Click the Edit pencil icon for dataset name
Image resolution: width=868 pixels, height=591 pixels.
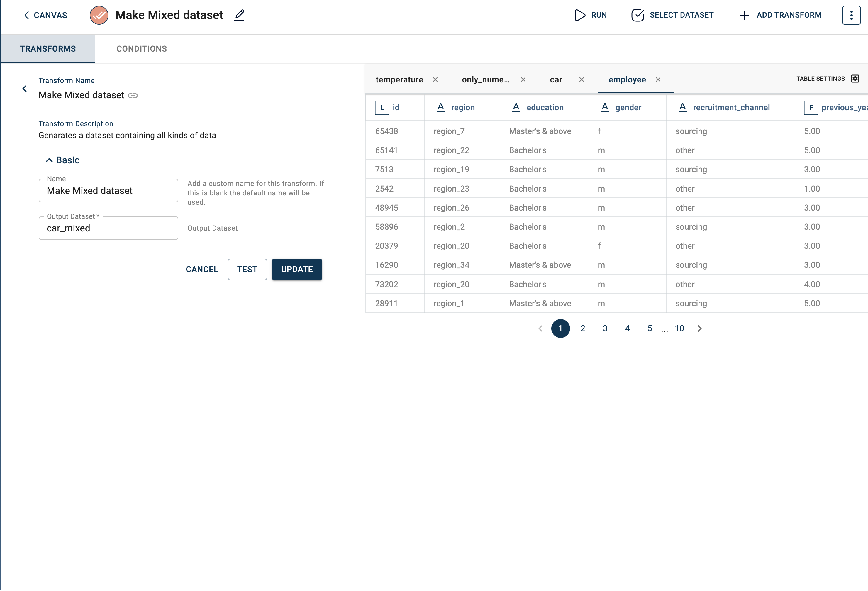click(239, 14)
